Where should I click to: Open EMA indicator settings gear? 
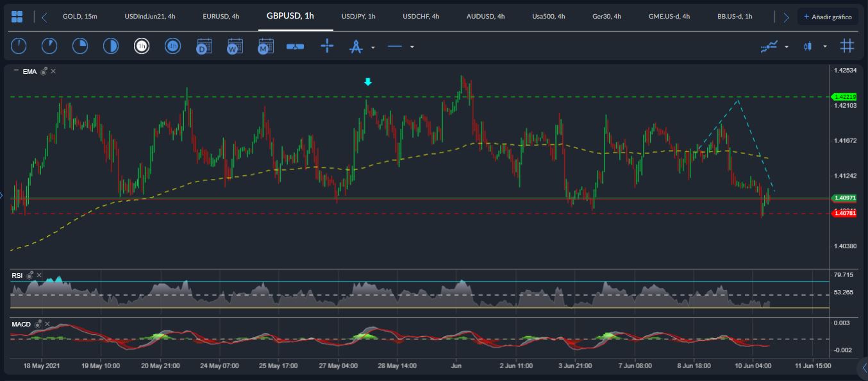tap(44, 71)
